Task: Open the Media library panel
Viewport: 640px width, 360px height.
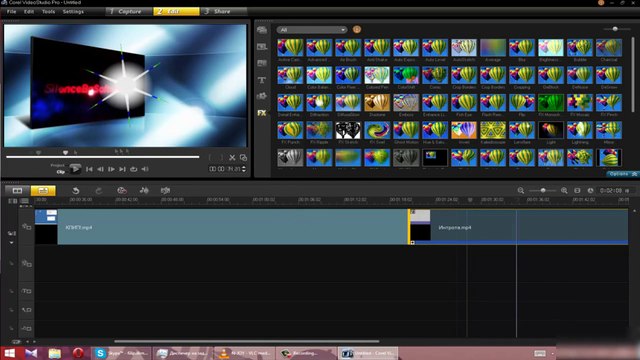Action: tap(262, 30)
